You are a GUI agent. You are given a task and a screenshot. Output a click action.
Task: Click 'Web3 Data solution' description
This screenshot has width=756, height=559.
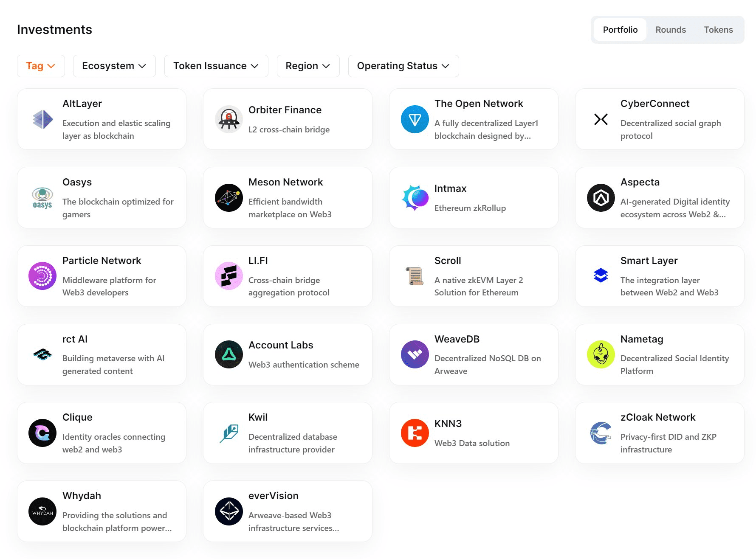click(x=472, y=443)
